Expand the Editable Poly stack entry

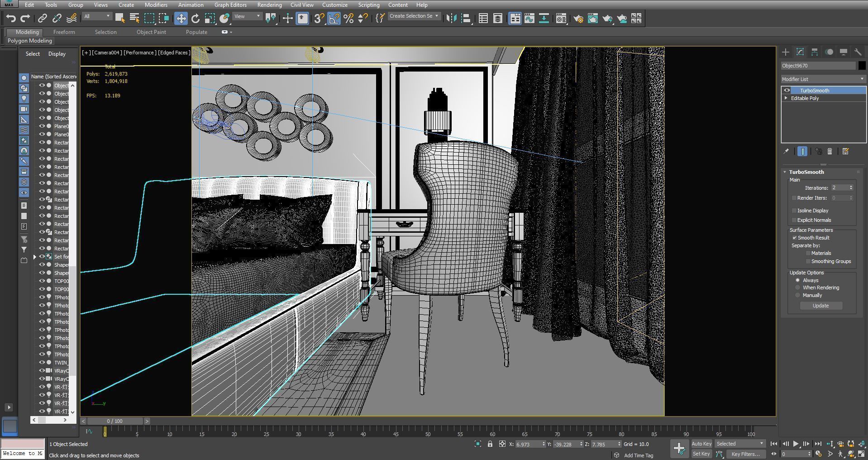click(x=786, y=98)
